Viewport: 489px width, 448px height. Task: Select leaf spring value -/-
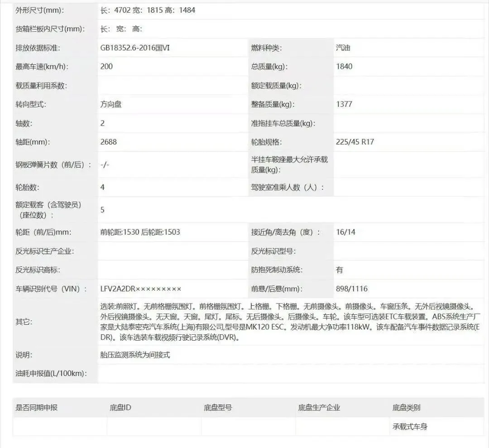click(x=105, y=165)
